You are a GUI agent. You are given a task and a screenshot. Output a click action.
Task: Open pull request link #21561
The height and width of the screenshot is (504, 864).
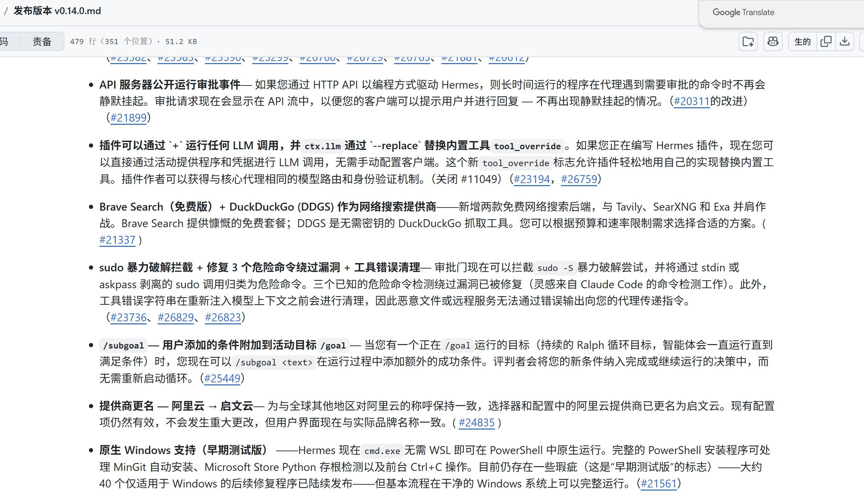[659, 484]
